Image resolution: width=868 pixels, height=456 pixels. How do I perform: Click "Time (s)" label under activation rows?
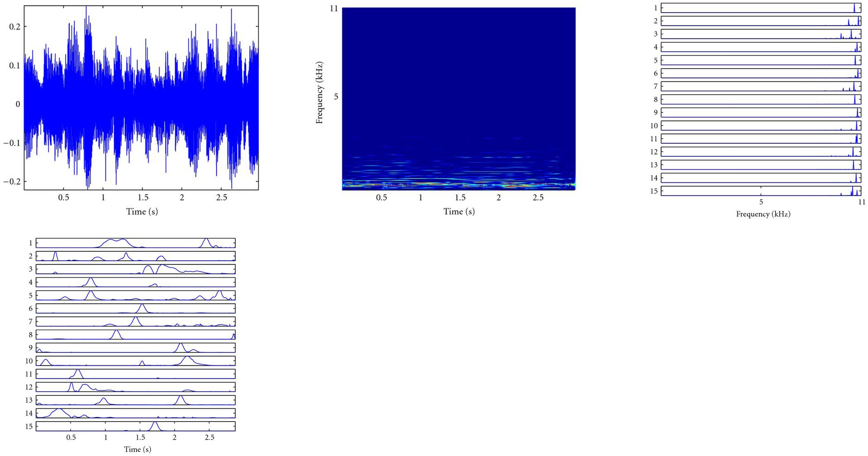pos(138,449)
